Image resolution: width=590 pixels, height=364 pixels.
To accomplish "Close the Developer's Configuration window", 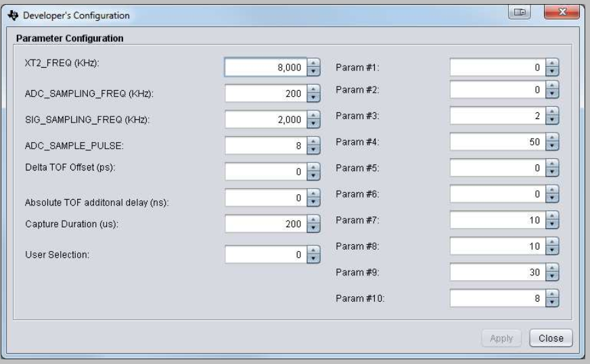I will (565, 14).
